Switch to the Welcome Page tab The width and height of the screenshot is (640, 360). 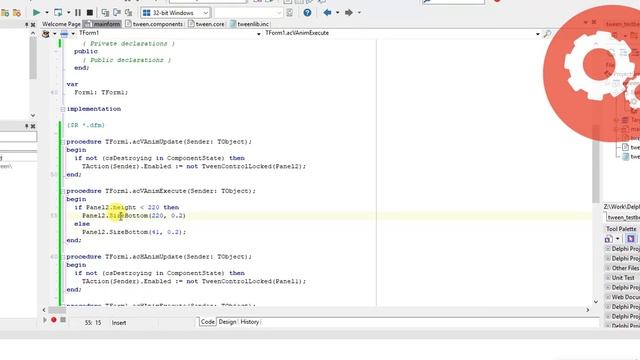click(x=61, y=24)
